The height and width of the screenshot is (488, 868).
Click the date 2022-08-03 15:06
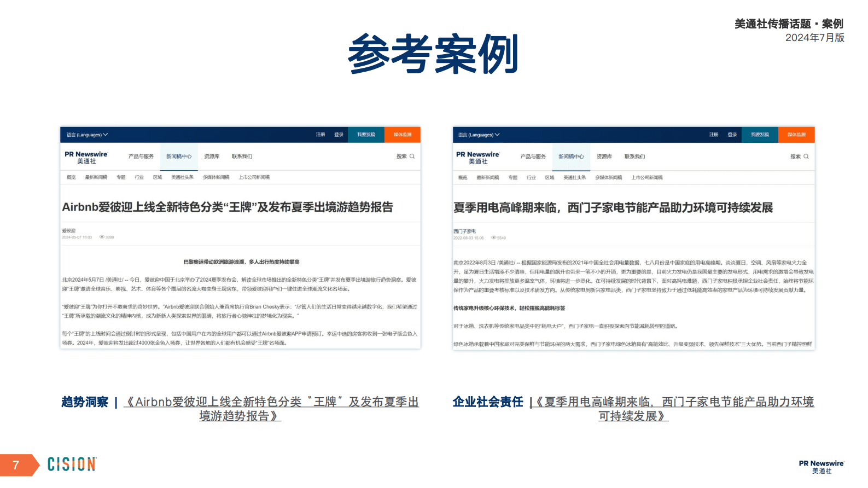[x=469, y=238]
